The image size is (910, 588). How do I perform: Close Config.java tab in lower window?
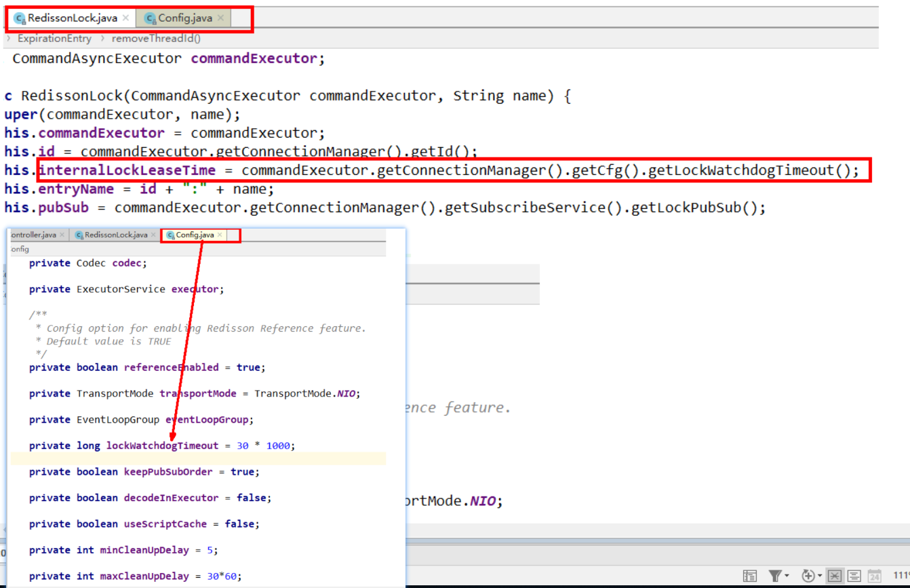219,235
